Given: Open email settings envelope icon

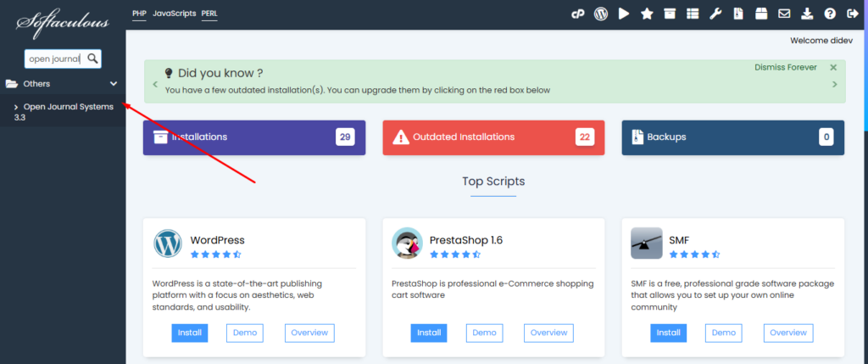Looking at the screenshot, I should (784, 14).
